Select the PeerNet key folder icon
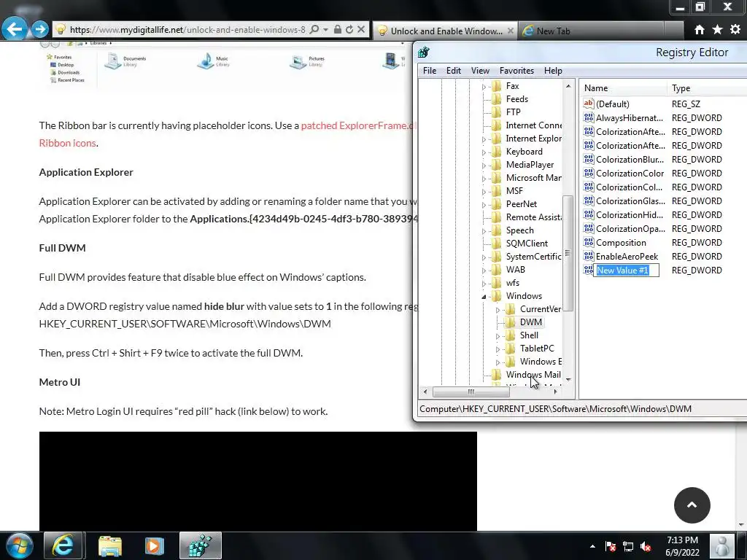The height and width of the screenshot is (560, 747). [496, 204]
